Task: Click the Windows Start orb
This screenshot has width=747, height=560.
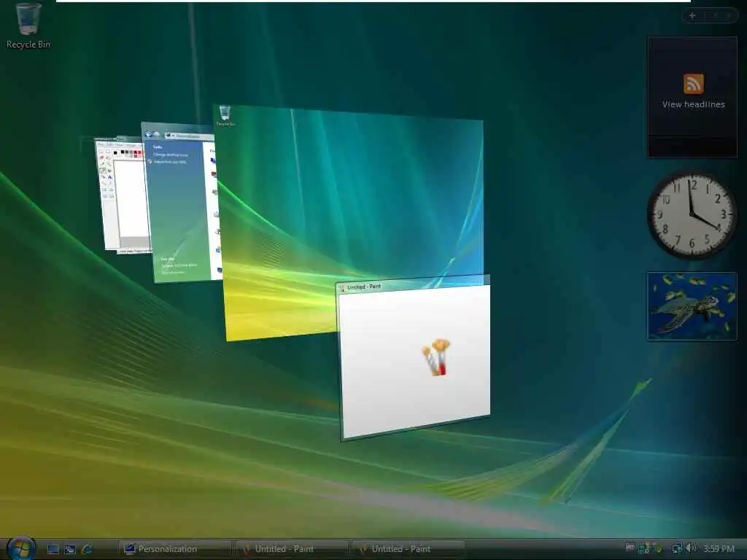Action: [21, 548]
